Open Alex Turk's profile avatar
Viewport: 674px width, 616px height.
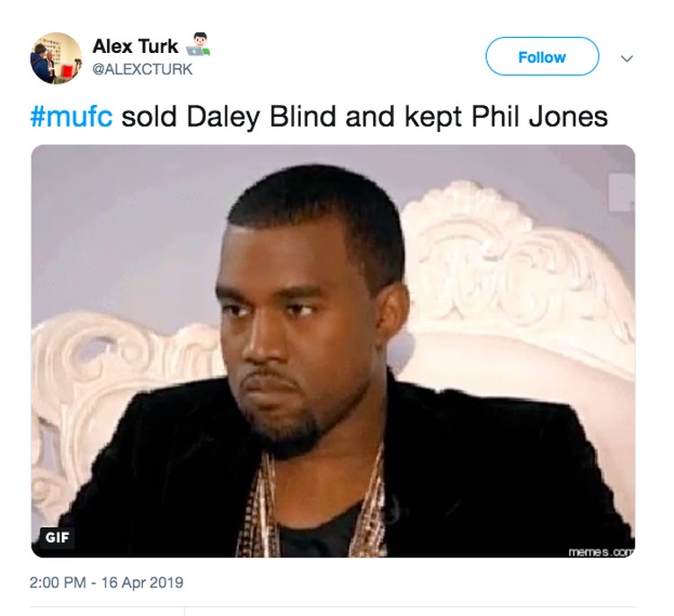[56, 58]
